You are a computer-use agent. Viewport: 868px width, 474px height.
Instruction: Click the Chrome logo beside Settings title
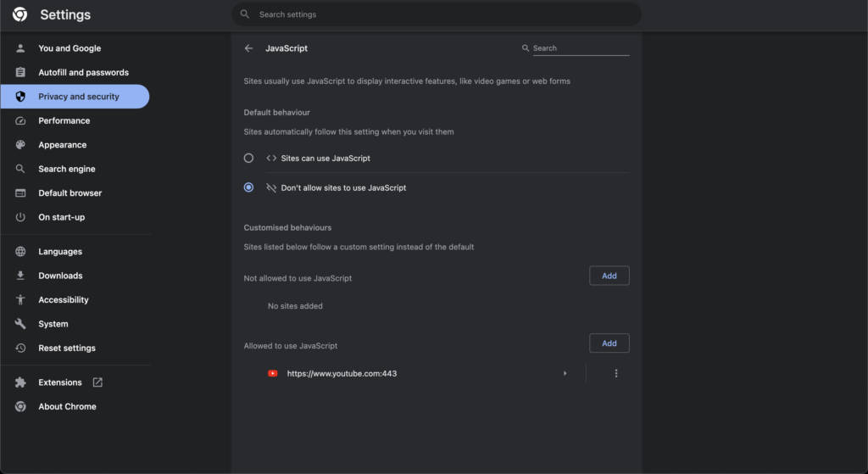pyautogui.click(x=20, y=14)
